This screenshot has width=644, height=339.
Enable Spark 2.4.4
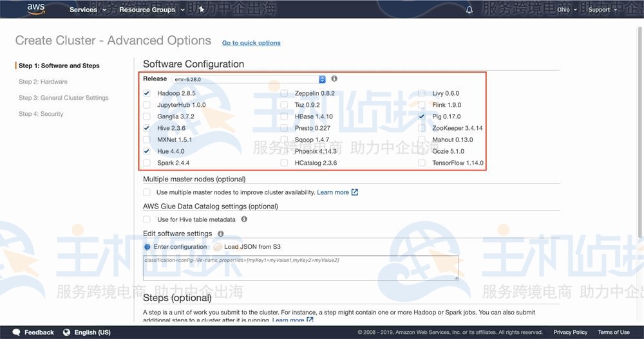tap(147, 163)
